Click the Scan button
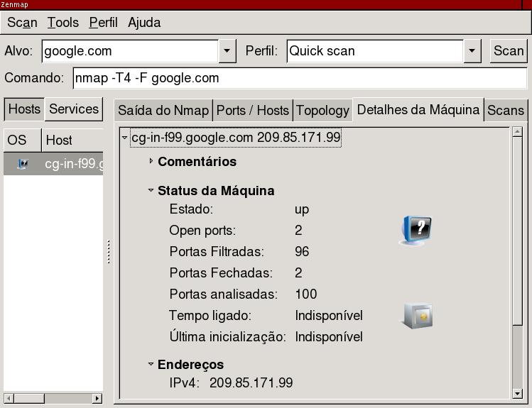 pos(509,51)
